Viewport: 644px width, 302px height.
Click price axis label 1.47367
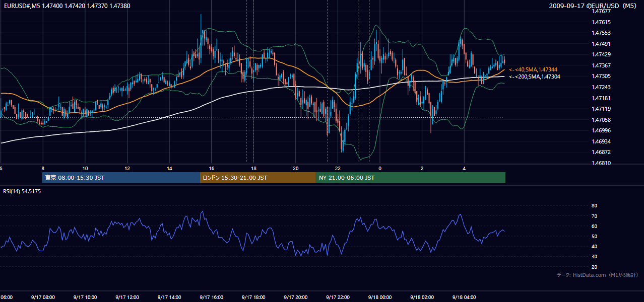pyautogui.click(x=601, y=65)
